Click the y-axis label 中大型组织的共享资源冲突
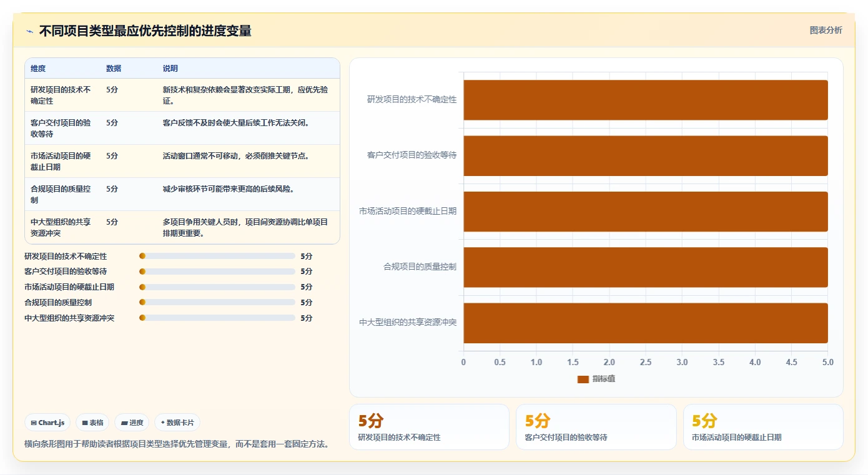 point(408,323)
